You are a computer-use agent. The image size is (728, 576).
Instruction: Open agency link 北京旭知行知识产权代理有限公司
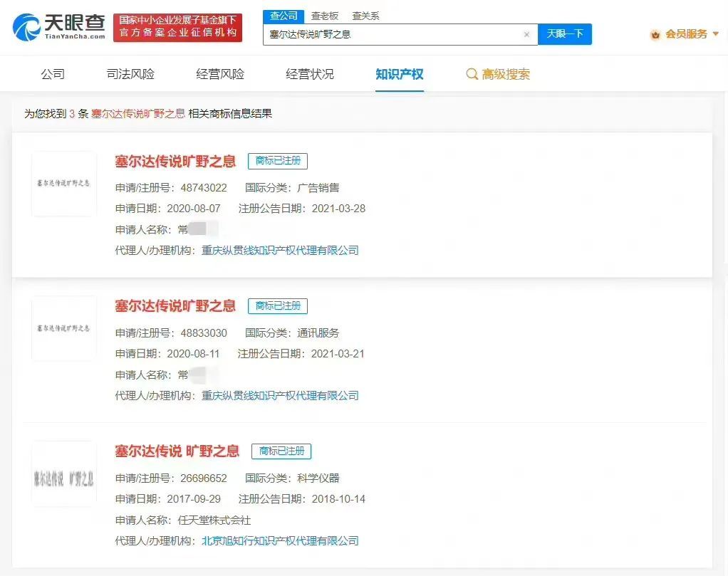click(280, 541)
